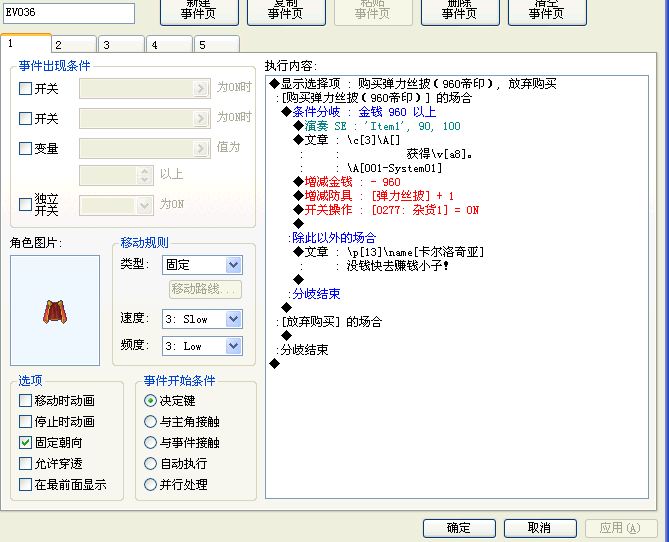Screen dimensions: 669x542
Task: Toggle the 停止时动画 option
Action: tap(26, 422)
